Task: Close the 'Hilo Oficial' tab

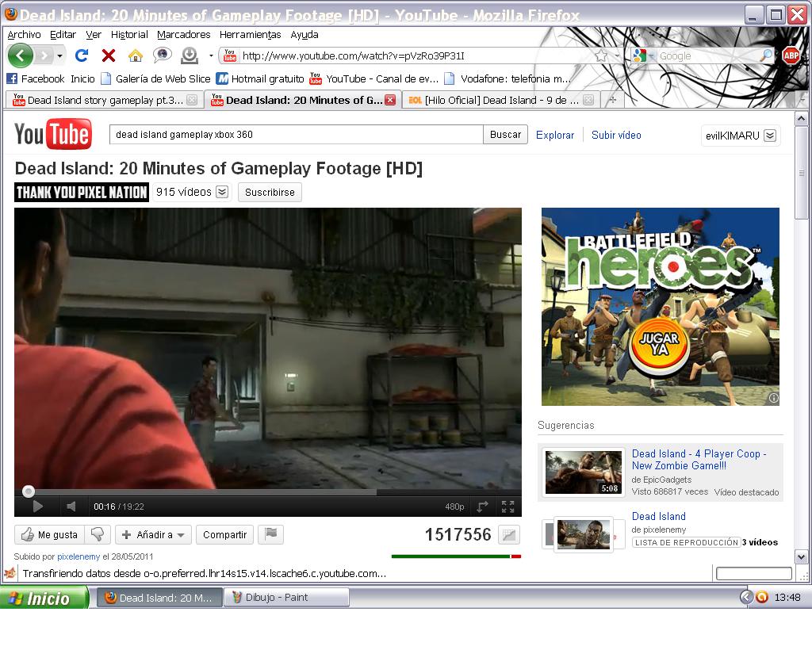Action: tap(588, 100)
